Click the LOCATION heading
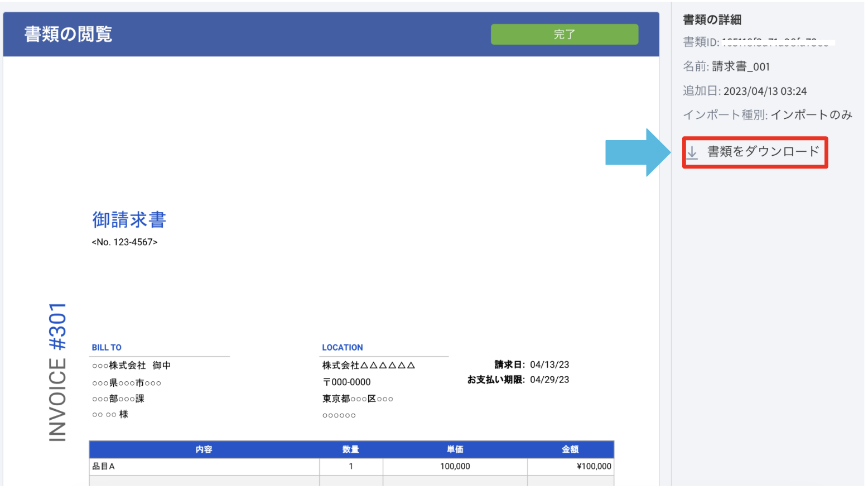 click(342, 347)
